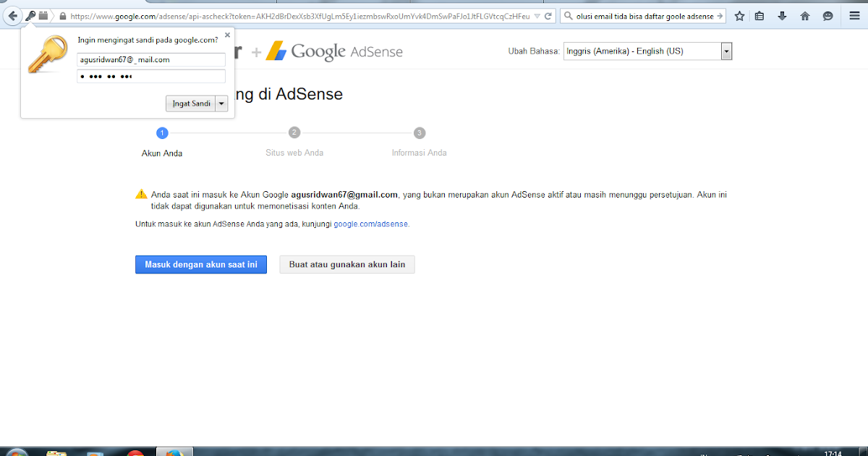The image size is (868, 456).
Task: Open the downloads arrow icon
Action: coord(782,16)
